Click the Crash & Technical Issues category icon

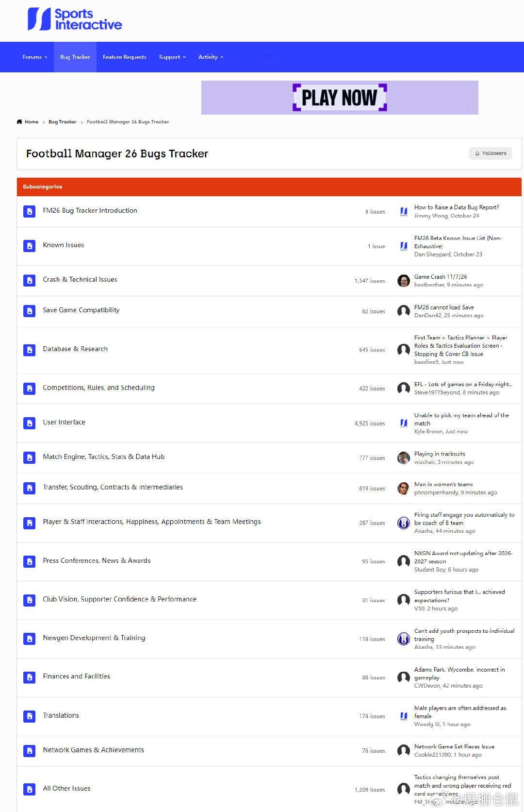pos(30,280)
